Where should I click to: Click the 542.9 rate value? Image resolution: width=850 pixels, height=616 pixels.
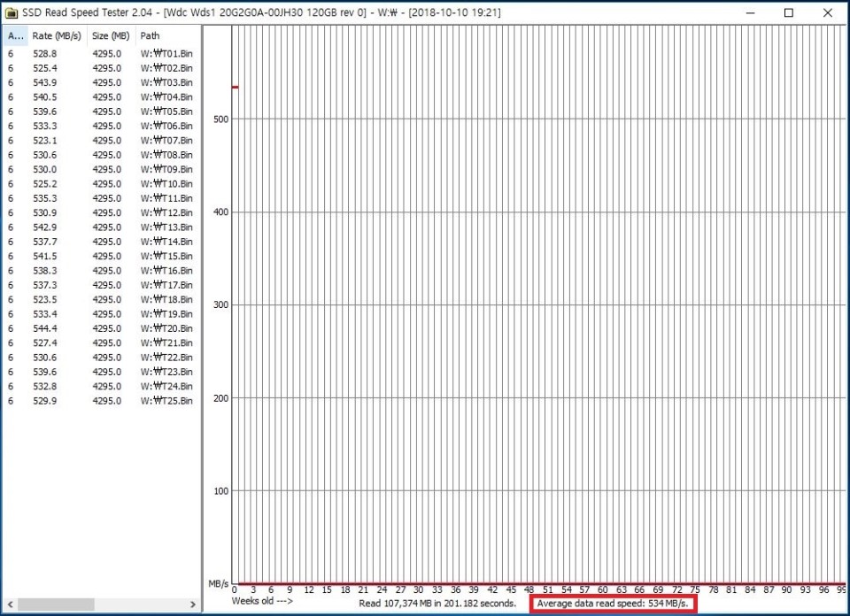[44, 227]
